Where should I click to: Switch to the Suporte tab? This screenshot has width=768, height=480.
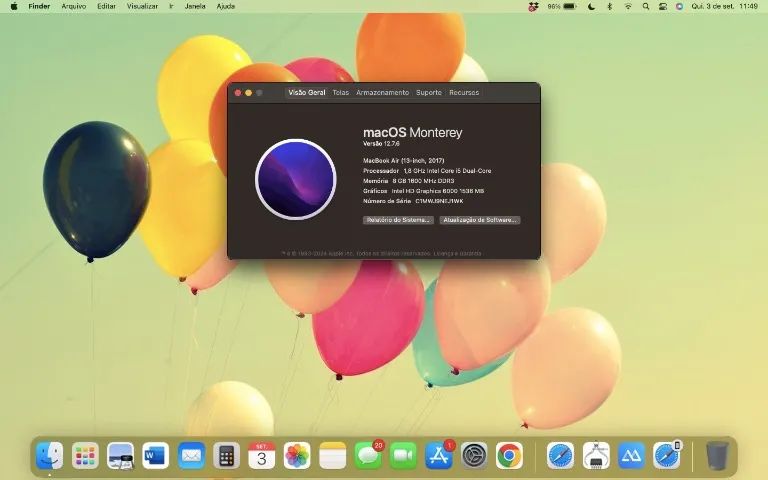429,93
